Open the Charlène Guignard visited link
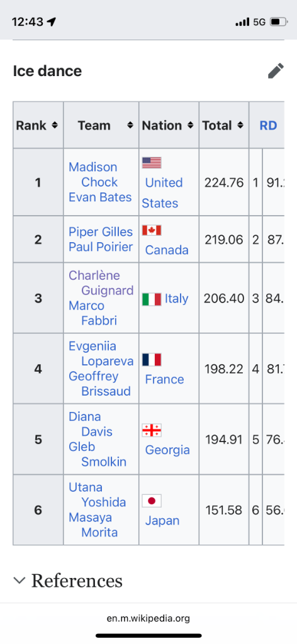The height and width of the screenshot is (644, 297). [101, 282]
